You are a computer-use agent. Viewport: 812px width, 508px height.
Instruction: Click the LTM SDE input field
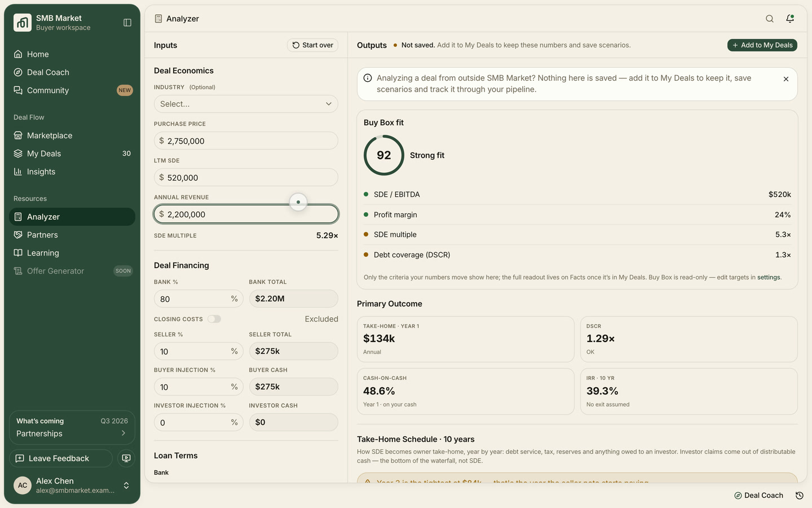coord(246,177)
